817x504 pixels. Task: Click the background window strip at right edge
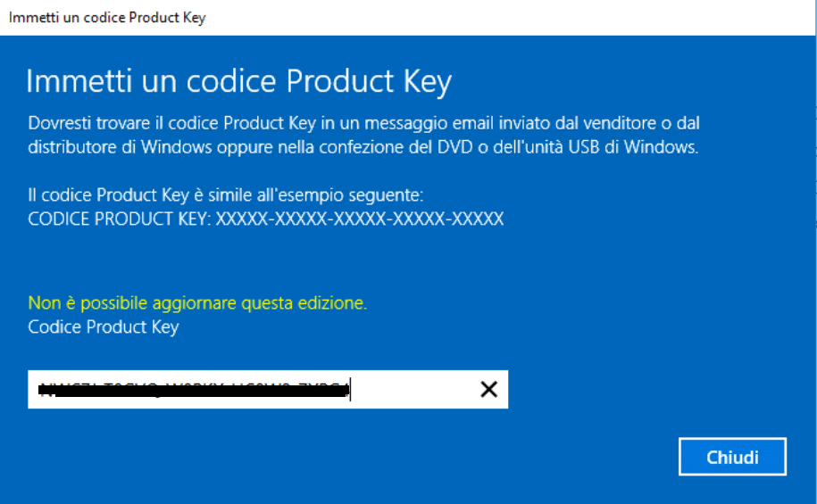816,252
